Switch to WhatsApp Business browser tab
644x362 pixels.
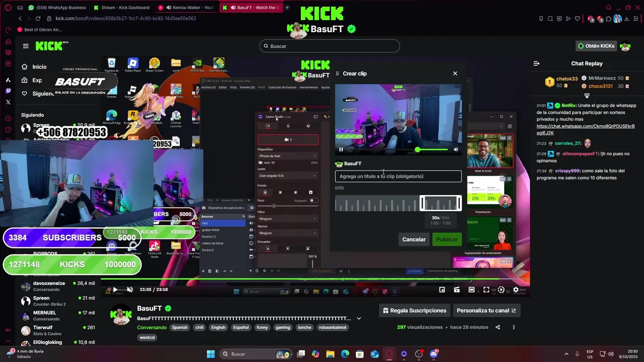pos(56,8)
